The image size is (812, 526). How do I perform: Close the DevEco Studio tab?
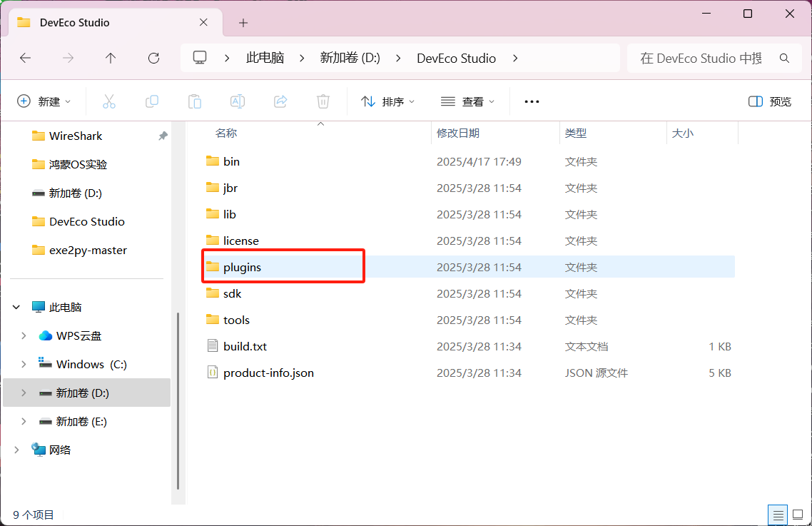click(x=203, y=22)
